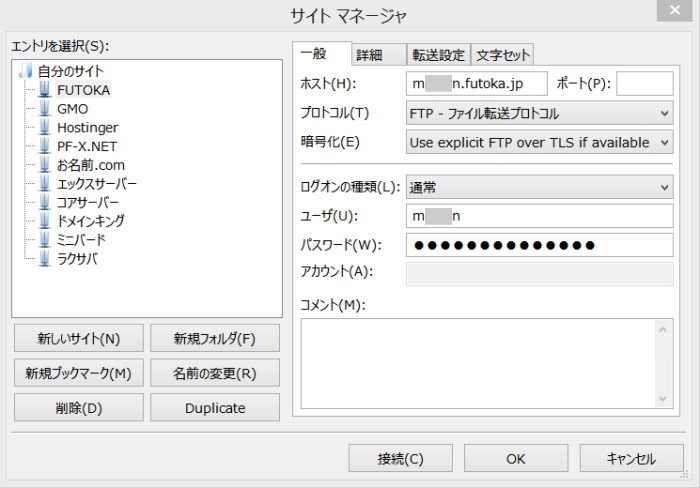Open the プロトコル dropdown

[539, 113]
